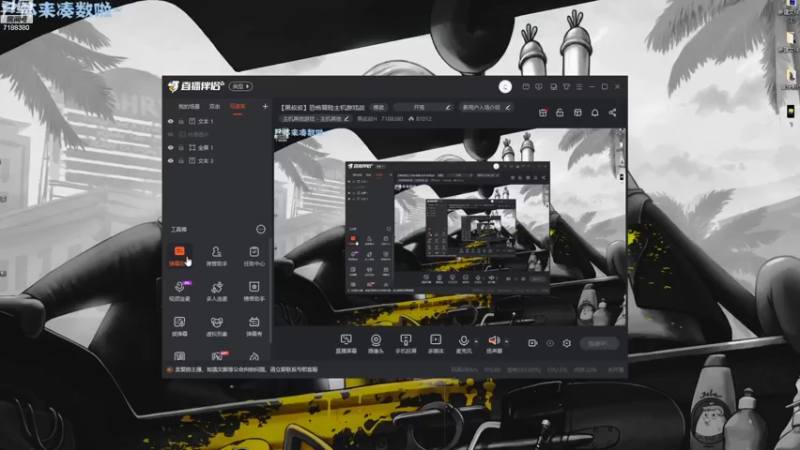Image resolution: width=800 pixels, height=450 pixels.
Task: Toggle visibility of 文本 3 layer
Action: coord(170,161)
